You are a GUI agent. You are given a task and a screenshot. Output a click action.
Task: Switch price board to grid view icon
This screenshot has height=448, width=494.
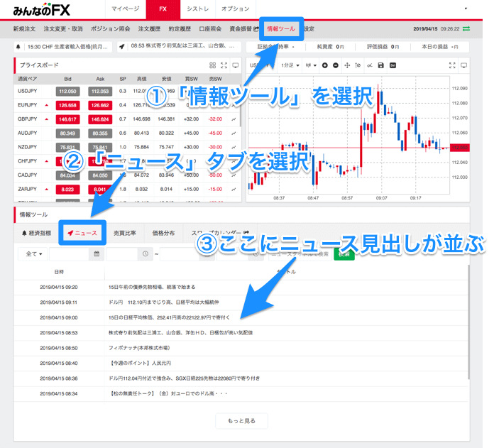coord(213,65)
